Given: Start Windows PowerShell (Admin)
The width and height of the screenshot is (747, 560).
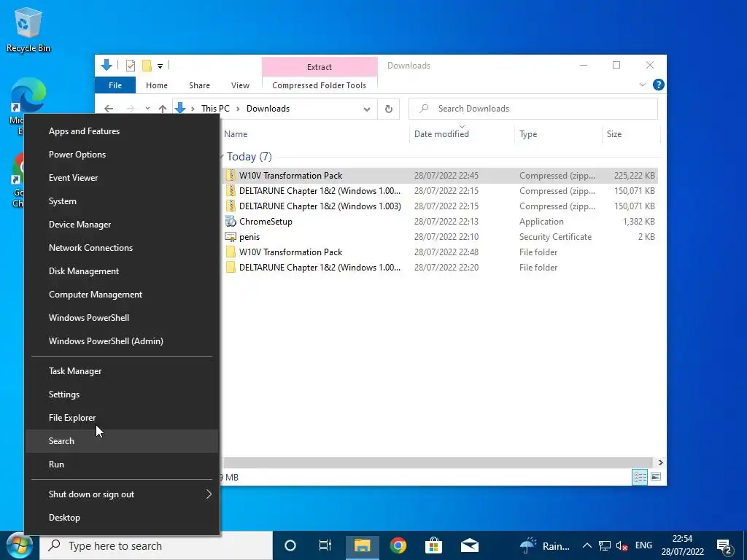Looking at the screenshot, I should coord(122,341).
